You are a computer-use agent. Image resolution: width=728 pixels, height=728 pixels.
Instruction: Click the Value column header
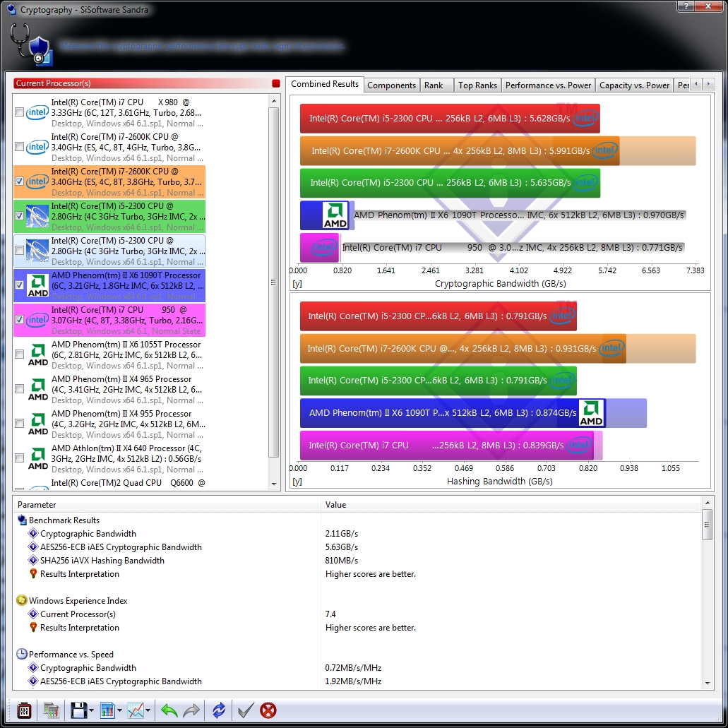tap(336, 505)
